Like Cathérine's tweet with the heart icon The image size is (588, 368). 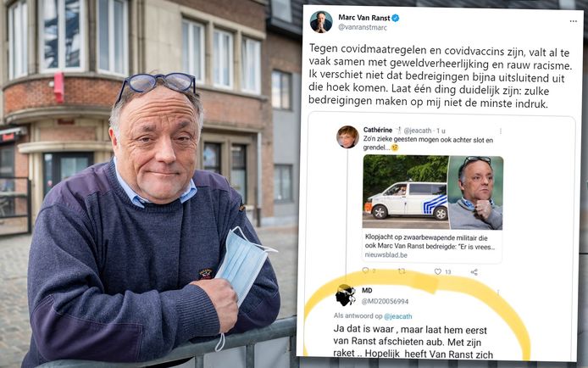point(438,271)
